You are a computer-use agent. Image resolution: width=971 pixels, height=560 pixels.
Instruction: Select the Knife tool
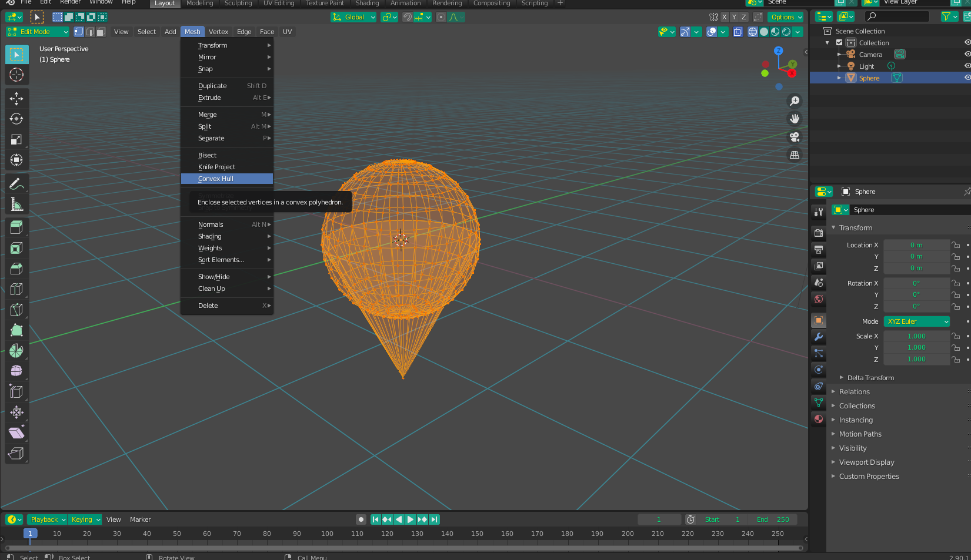[x=16, y=310]
